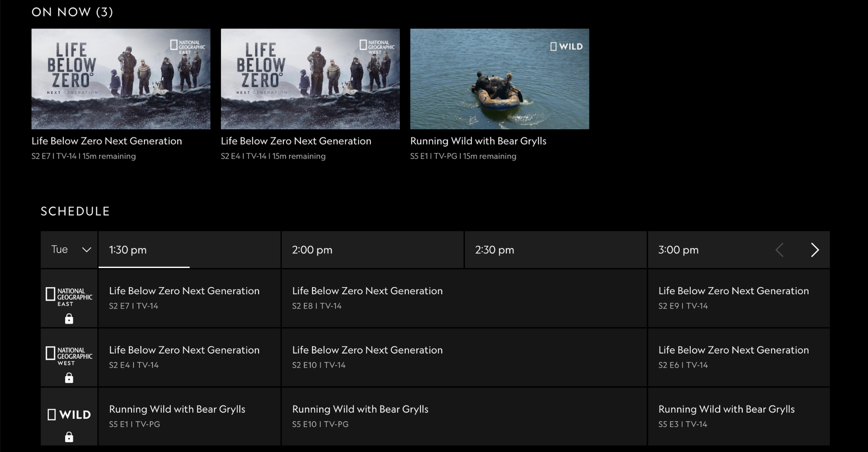Viewport: 868px width, 452px height.
Task: Open the Running Wild S5 E1 schedule cell
Action: [x=189, y=417]
